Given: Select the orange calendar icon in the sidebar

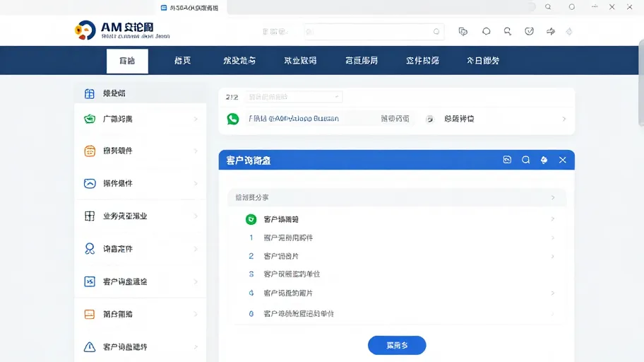Looking at the screenshot, I should tap(90, 151).
